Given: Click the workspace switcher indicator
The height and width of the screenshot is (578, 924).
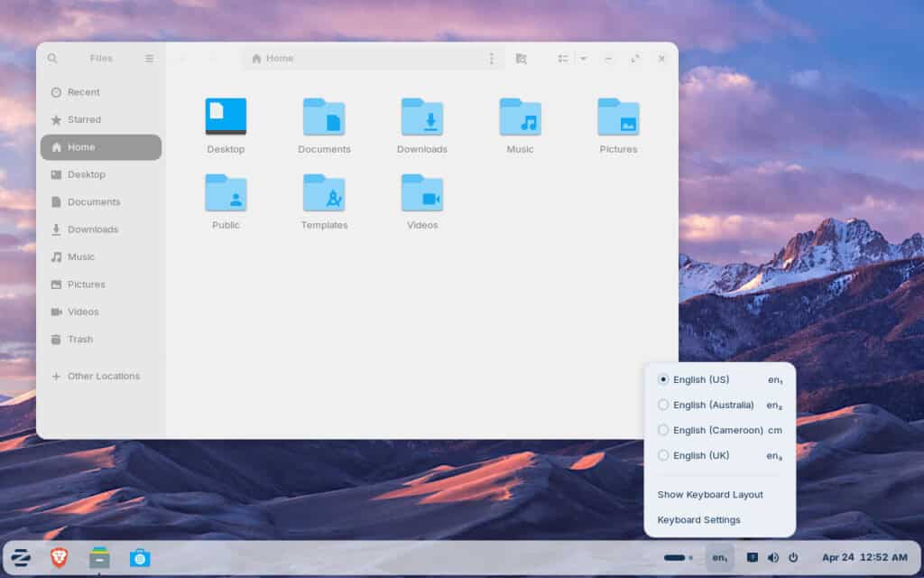Looking at the screenshot, I should point(679,557).
